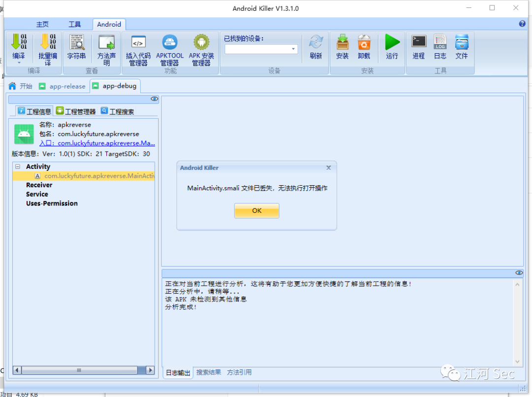Refresh the device list with 刷新

click(315, 47)
